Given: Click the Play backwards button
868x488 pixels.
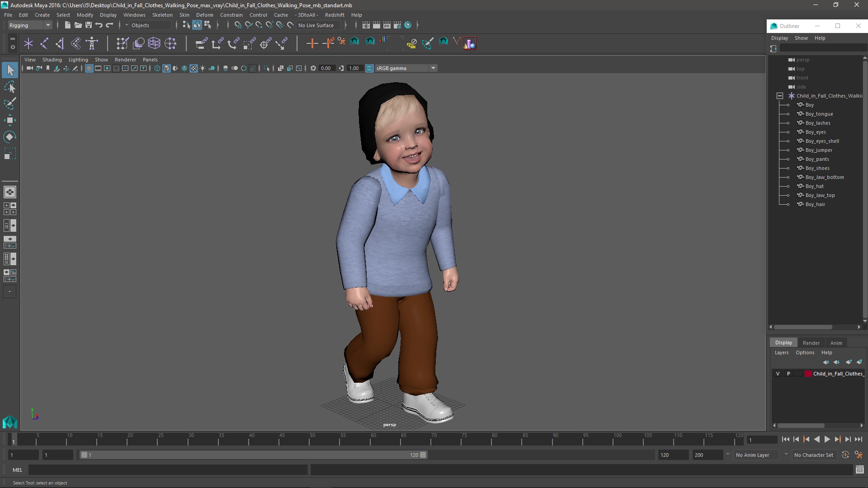Looking at the screenshot, I should click(x=816, y=439).
